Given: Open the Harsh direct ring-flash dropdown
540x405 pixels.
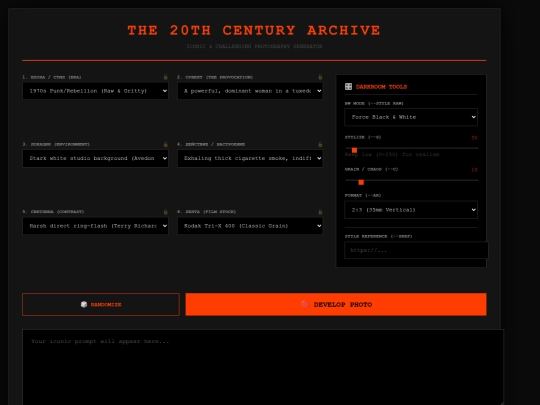Looking at the screenshot, I should click(95, 226).
